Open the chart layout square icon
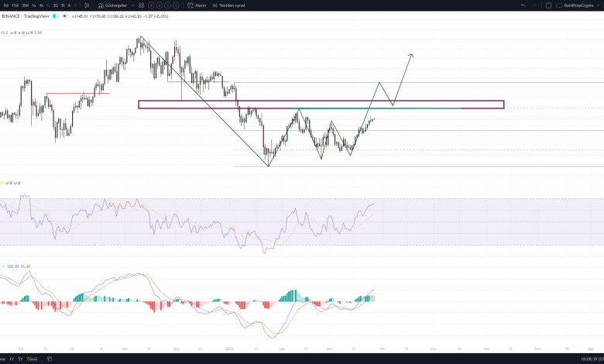 (x=549, y=5)
